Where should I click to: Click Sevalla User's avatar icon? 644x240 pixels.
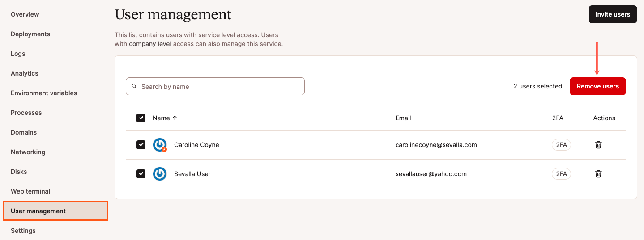(160, 174)
